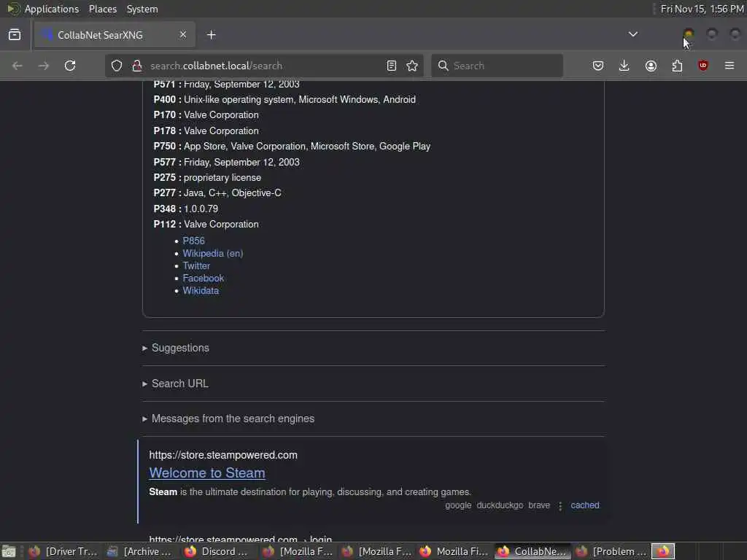The height and width of the screenshot is (560, 747).
Task: Click the address bar URL field
Action: (x=264, y=66)
